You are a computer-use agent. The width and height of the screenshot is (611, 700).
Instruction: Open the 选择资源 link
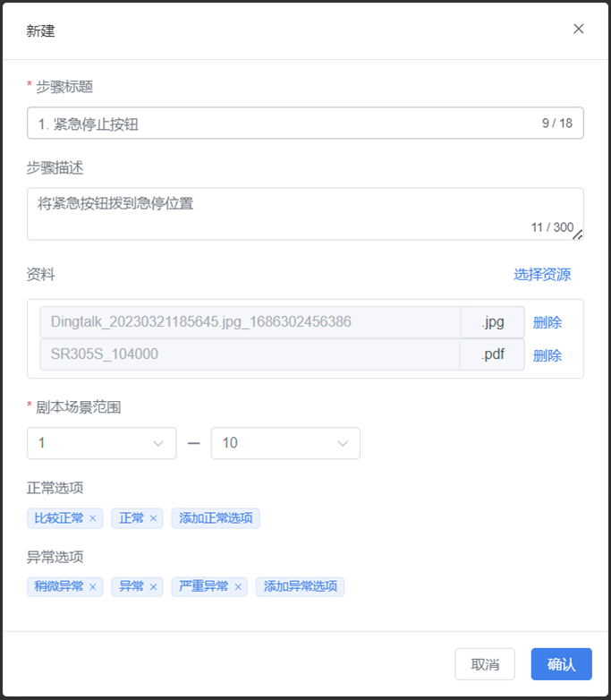coord(542,275)
